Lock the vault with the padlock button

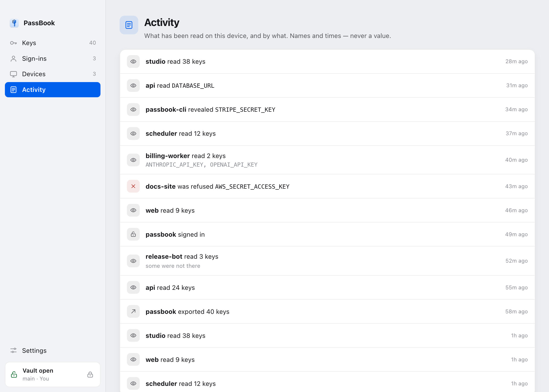pos(90,375)
